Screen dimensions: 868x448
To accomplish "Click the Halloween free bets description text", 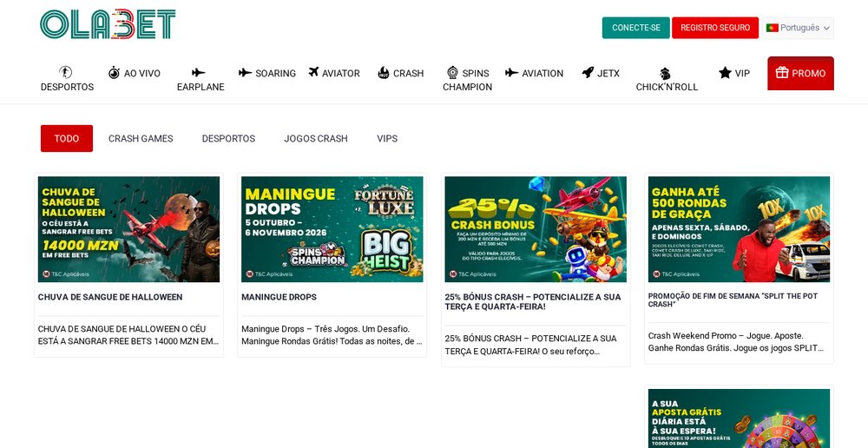I will (x=128, y=335).
